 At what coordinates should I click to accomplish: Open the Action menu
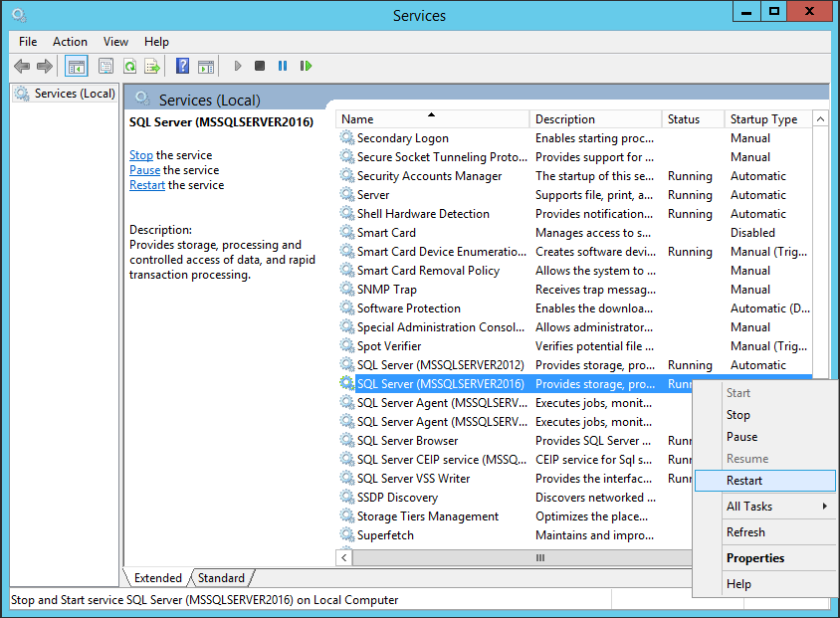point(70,42)
